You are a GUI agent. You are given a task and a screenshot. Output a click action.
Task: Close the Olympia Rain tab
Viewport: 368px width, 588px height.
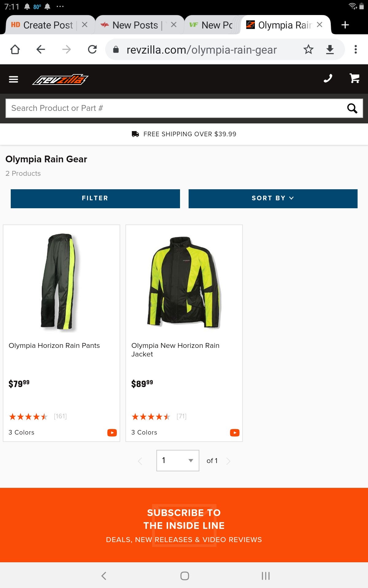[x=320, y=25]
